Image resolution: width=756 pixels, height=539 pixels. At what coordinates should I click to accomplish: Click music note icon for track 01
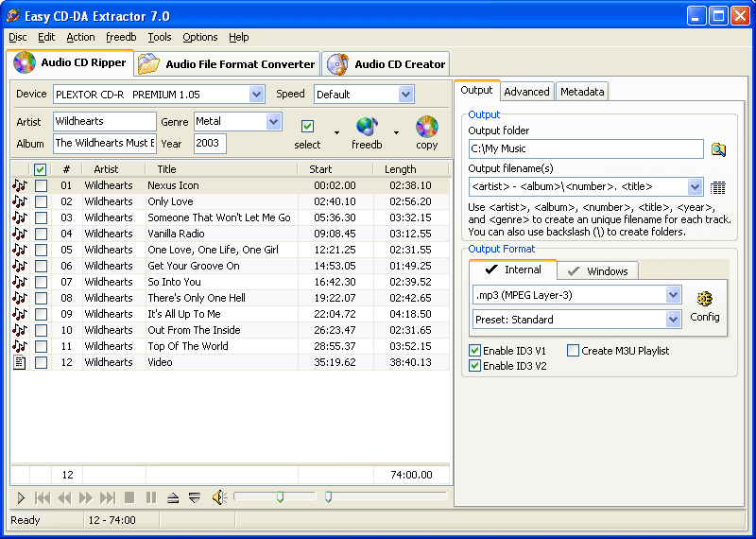coord(20,185)
